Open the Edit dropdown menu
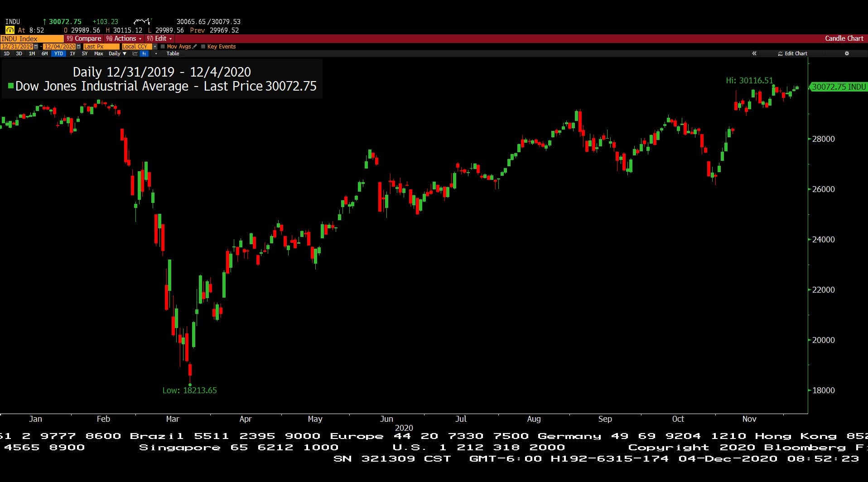This screenshot has height=482, width=868. pos(159,39)
